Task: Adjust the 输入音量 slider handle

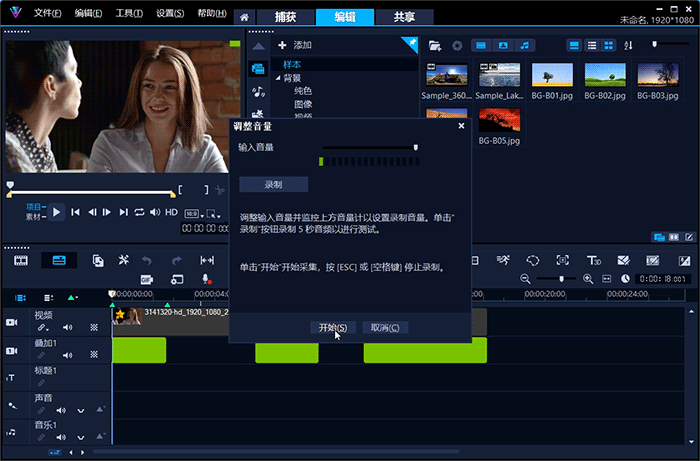Action: 416,147
